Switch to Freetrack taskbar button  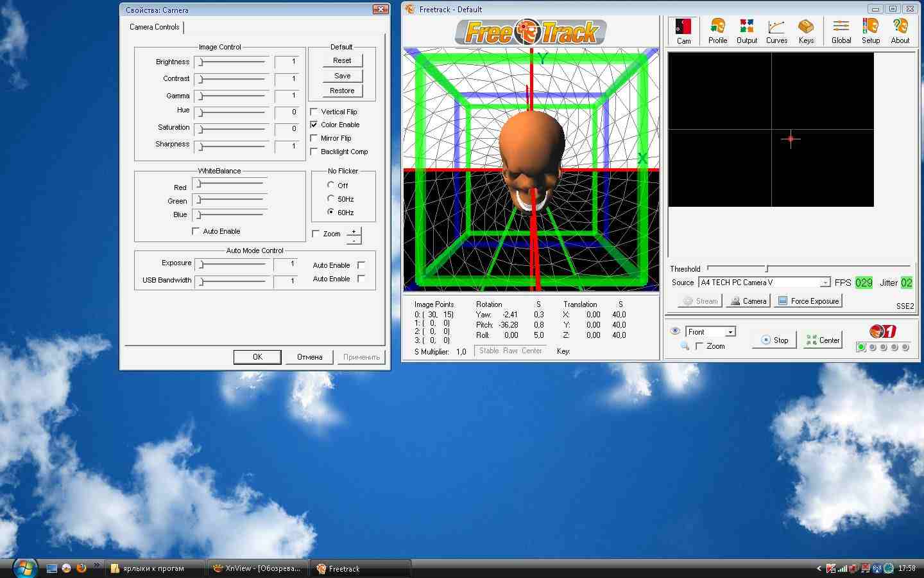(361, 568)
